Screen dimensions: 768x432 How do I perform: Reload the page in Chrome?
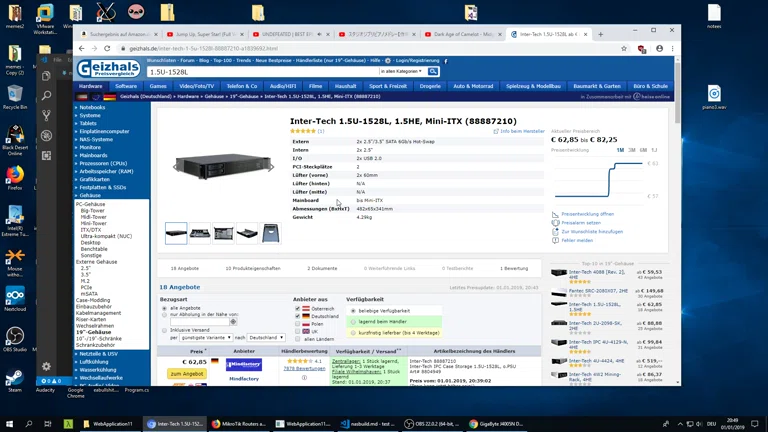pyautogui.click(x=107, y=48)
